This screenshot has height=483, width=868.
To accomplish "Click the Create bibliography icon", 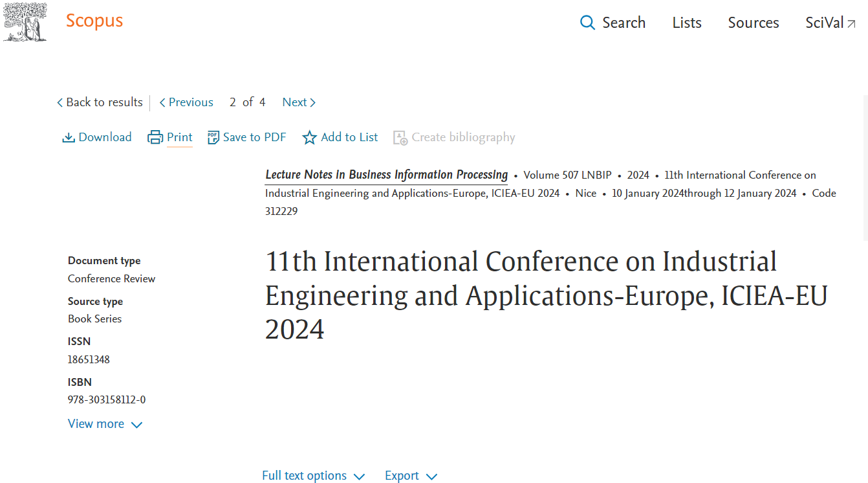I will pos(400,138).
